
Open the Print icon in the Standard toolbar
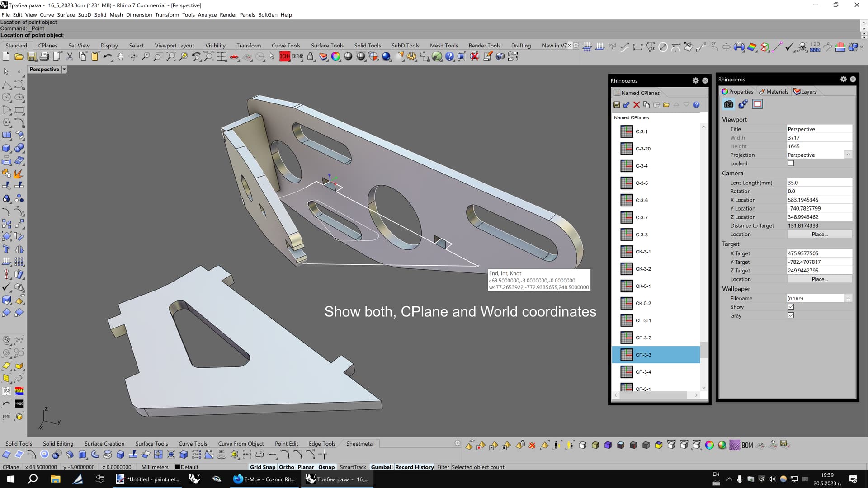click(45, 56)
